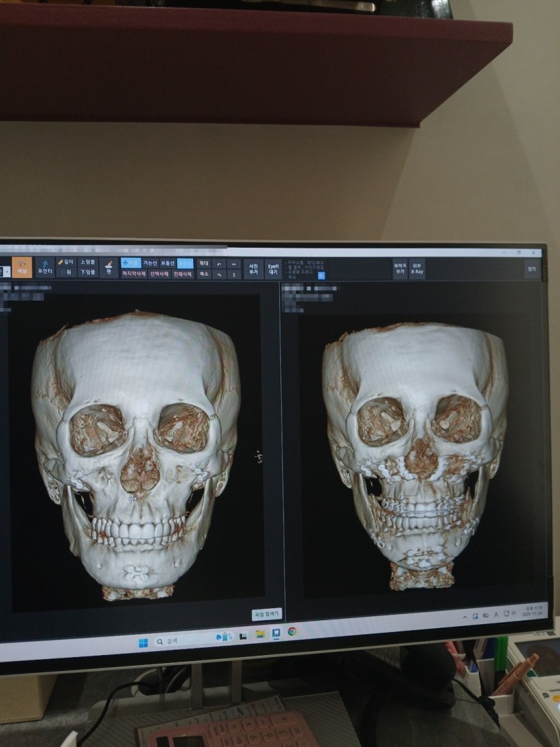Open Chrome from the Windows taskbar

(x=292, y=632)
